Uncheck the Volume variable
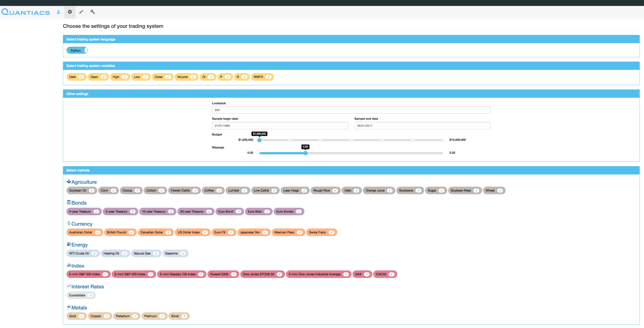Screen dimensions: 644x328 (x=193, y=77)
